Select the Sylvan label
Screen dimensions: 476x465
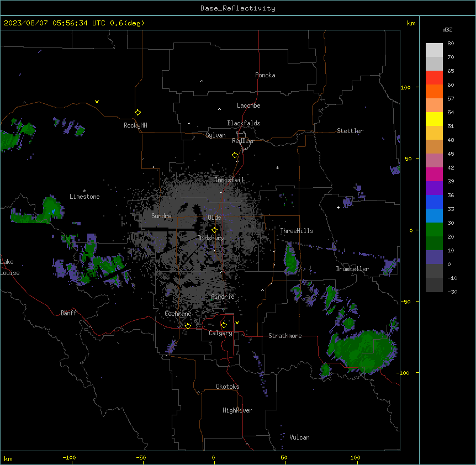pyautogui.click(x=215, y=135)
